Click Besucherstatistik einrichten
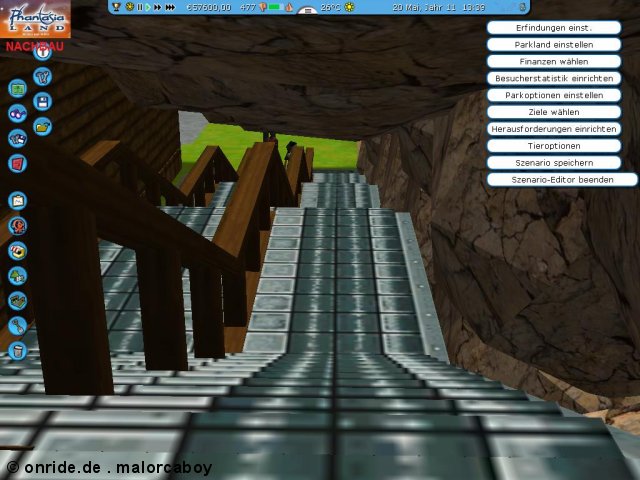Viewport: 640px width, 480px height. [x=554, y=78]
